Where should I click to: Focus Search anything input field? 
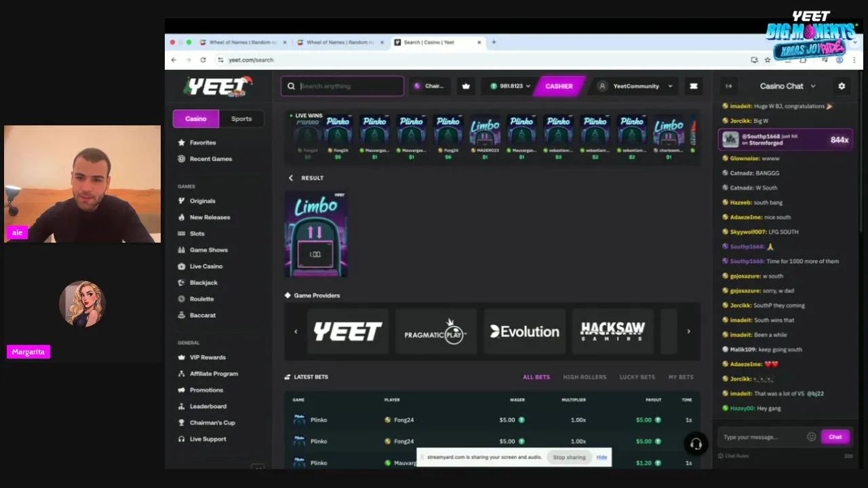click(x=342, y=86)
